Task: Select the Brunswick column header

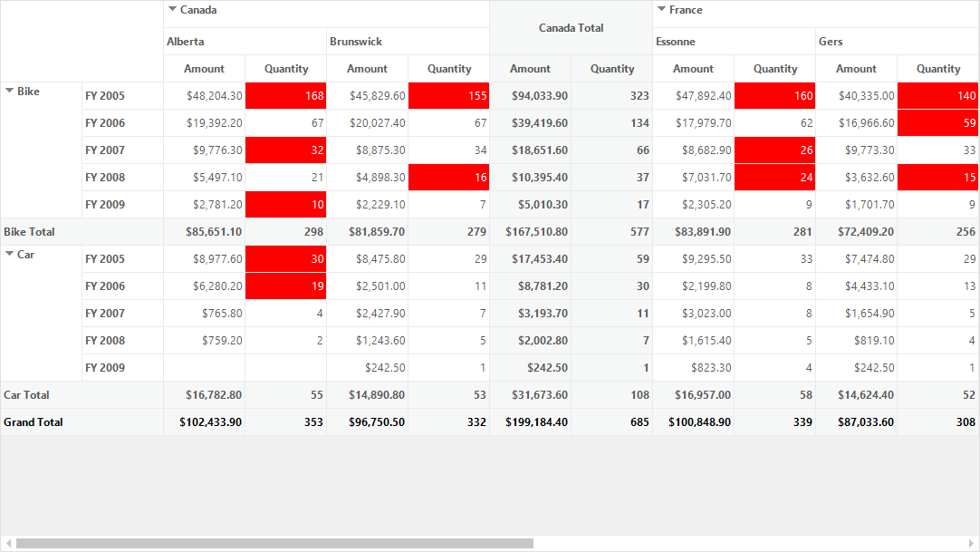Action: click(408, 42)
